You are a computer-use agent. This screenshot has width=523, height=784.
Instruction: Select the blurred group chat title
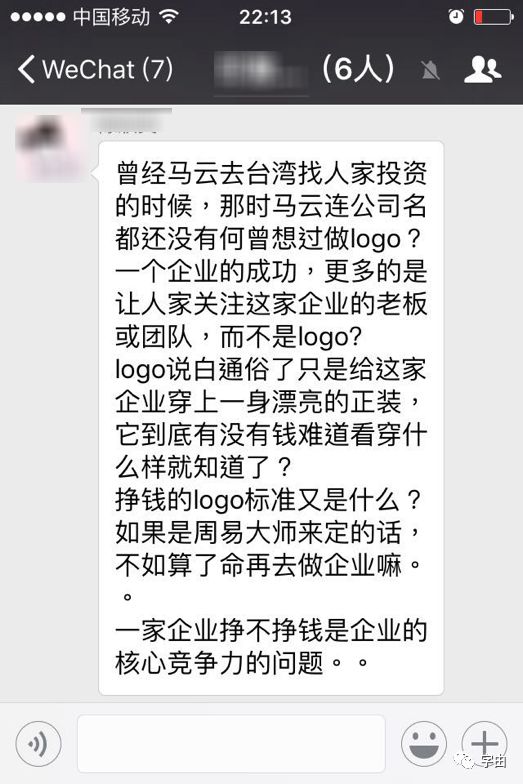click(x=260, y=70)
